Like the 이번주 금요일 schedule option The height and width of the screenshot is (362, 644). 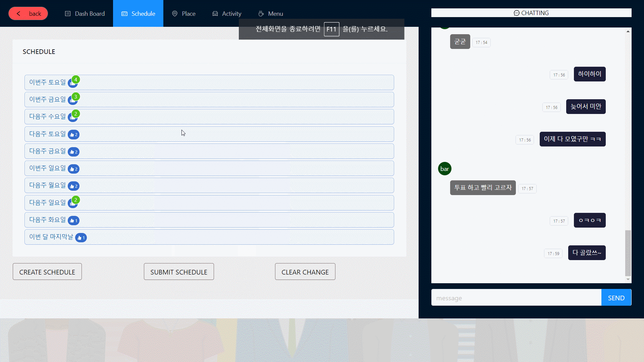click(72, 100)
